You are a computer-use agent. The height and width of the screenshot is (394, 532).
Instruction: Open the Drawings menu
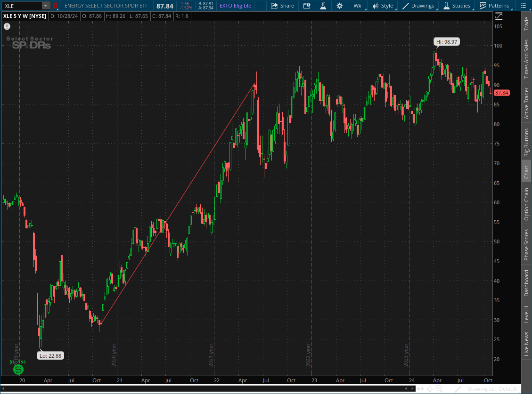coord(419,6)
